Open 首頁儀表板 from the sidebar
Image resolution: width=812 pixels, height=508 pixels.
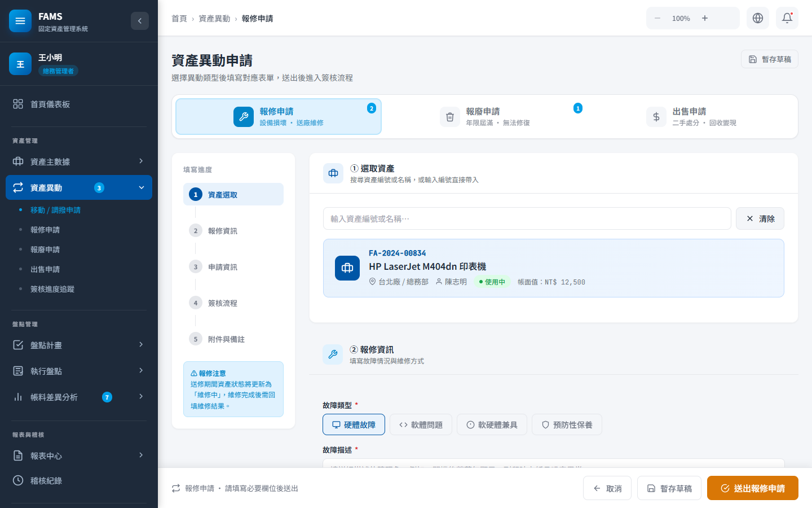coord(50,104)
